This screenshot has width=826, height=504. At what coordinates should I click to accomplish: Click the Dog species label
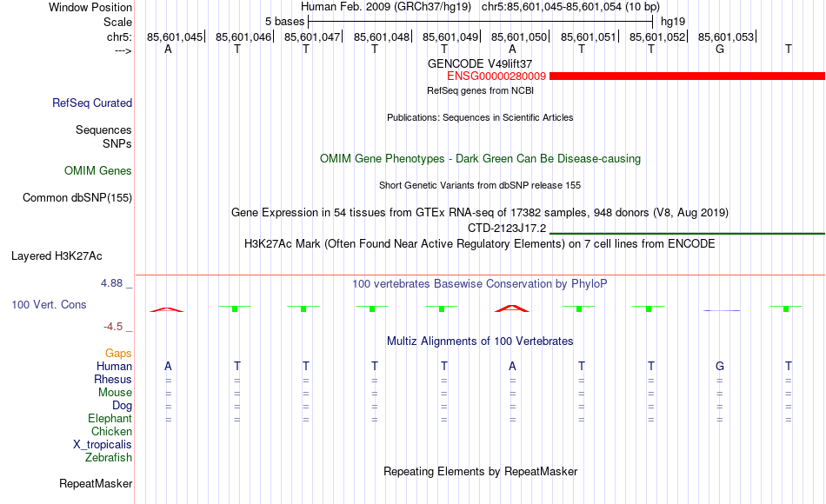123,406
